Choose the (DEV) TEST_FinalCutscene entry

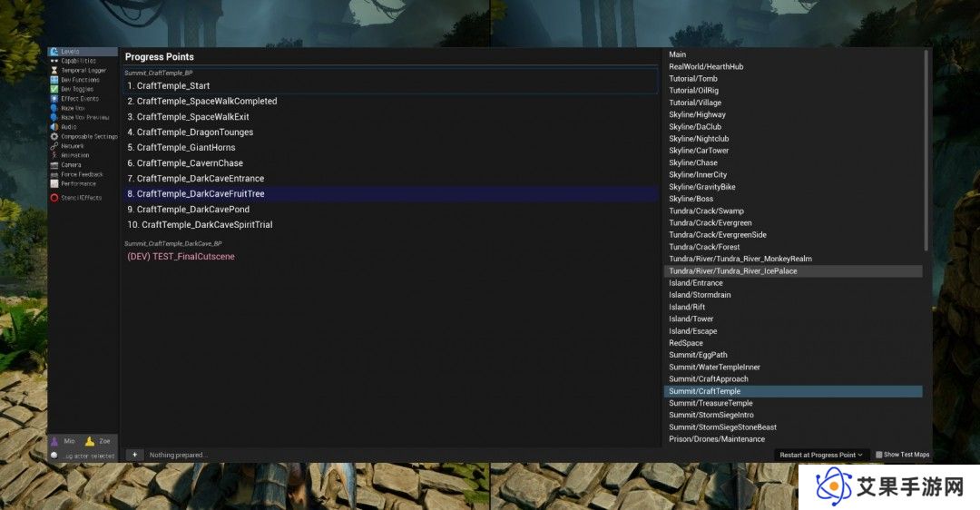coord(181,257)
